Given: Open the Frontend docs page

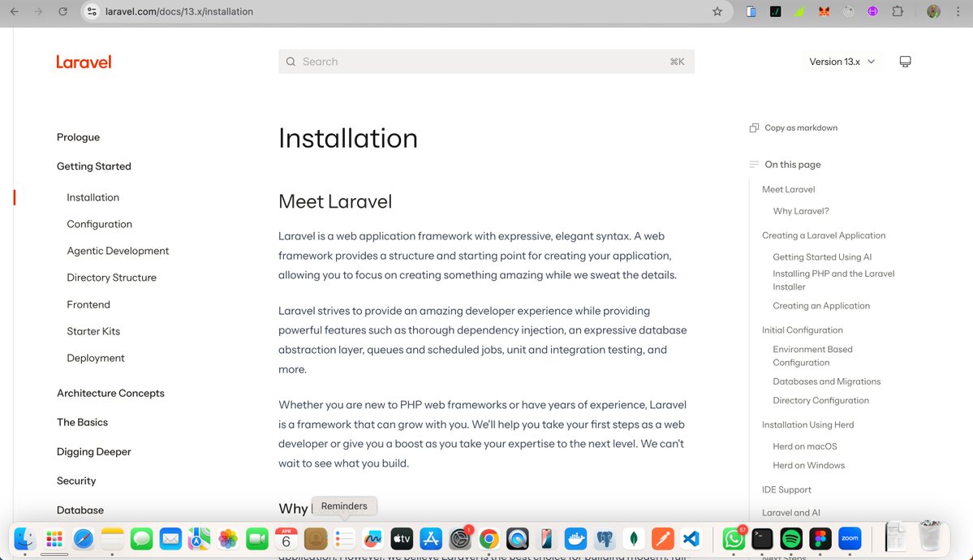Looking at the screenshot, I should click(88, 304).
